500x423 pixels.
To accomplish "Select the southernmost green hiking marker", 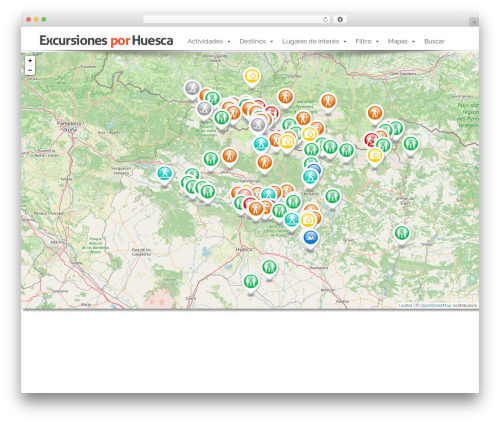I will (x=251, y=283).
